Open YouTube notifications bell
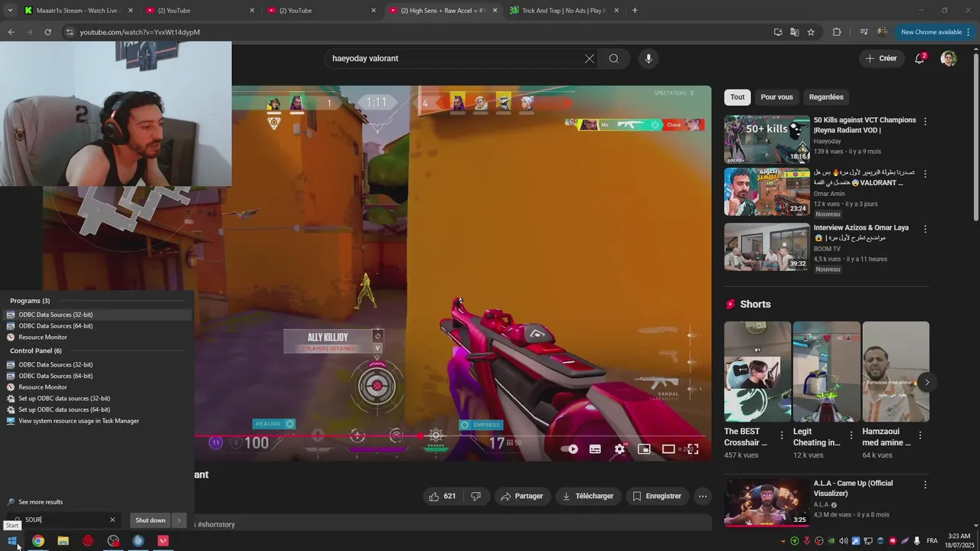Screen dimensions: 980x551 [x=920, y=58]
